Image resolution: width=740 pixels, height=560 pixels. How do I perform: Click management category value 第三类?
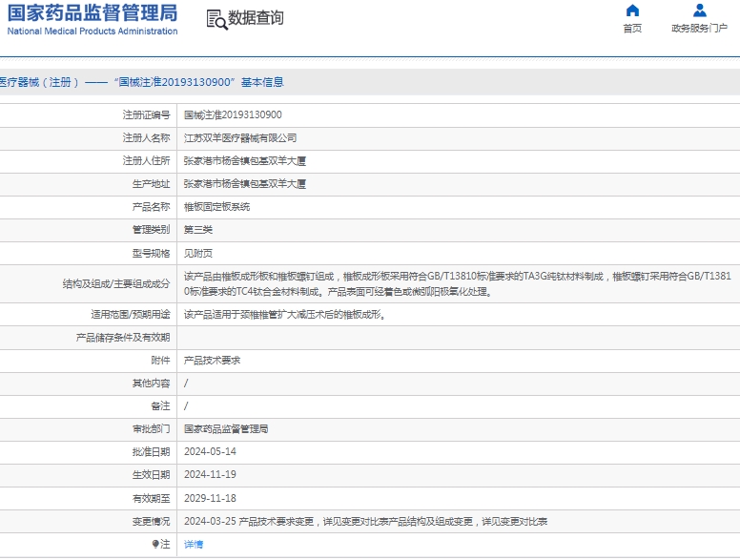point(198,230)
